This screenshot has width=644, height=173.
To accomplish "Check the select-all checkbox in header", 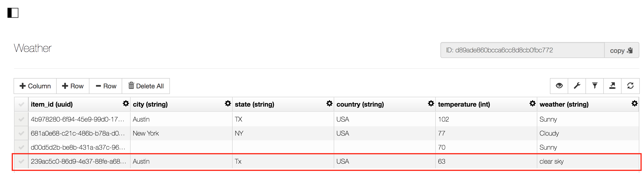I will (x=21, y=104).
